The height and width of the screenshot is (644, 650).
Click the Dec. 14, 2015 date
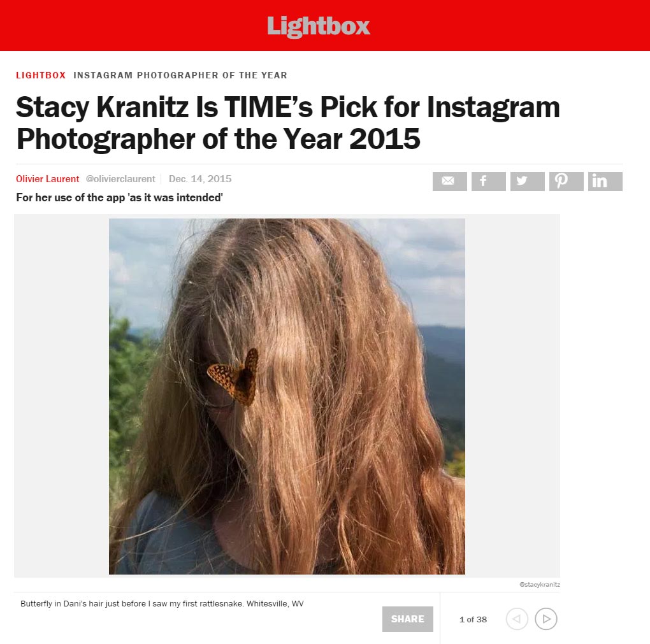200,179
